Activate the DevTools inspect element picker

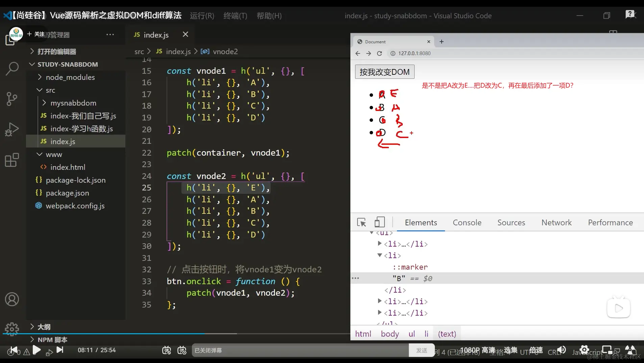(362, 222)
